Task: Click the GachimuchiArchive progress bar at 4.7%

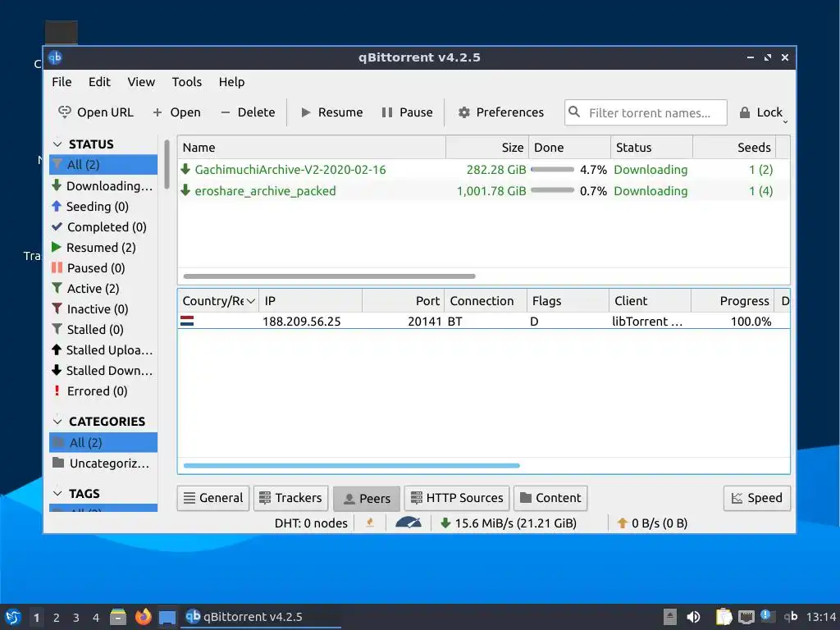Action: tap(552, 169)
